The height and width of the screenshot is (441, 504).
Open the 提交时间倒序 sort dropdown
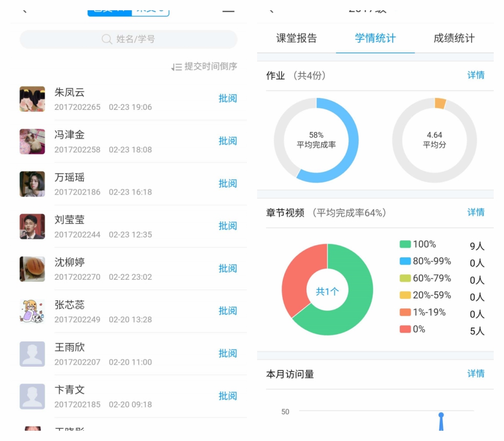pyautogui.click(x=204, y=67)
